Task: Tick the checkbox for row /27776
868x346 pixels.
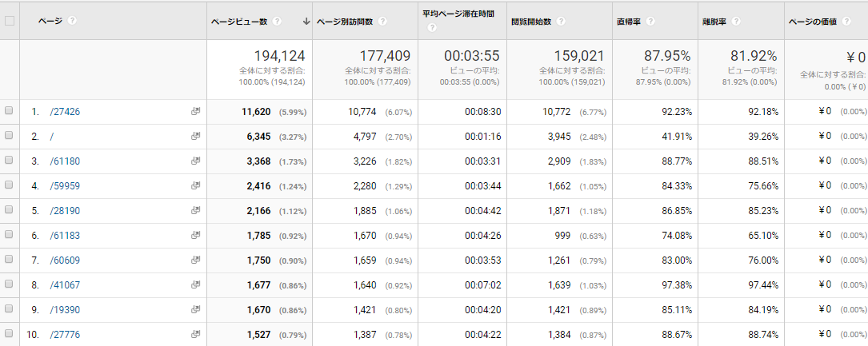Action: pos(10,334)
